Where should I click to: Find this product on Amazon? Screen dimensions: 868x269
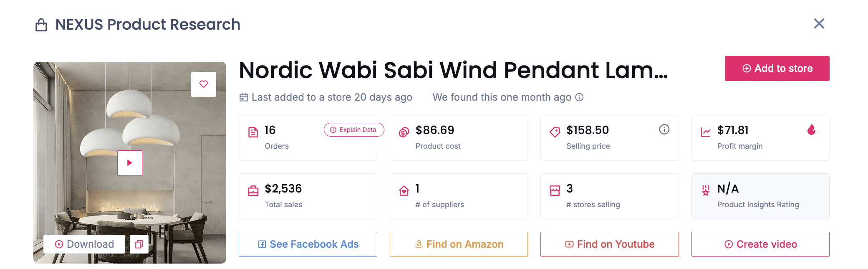459,244
